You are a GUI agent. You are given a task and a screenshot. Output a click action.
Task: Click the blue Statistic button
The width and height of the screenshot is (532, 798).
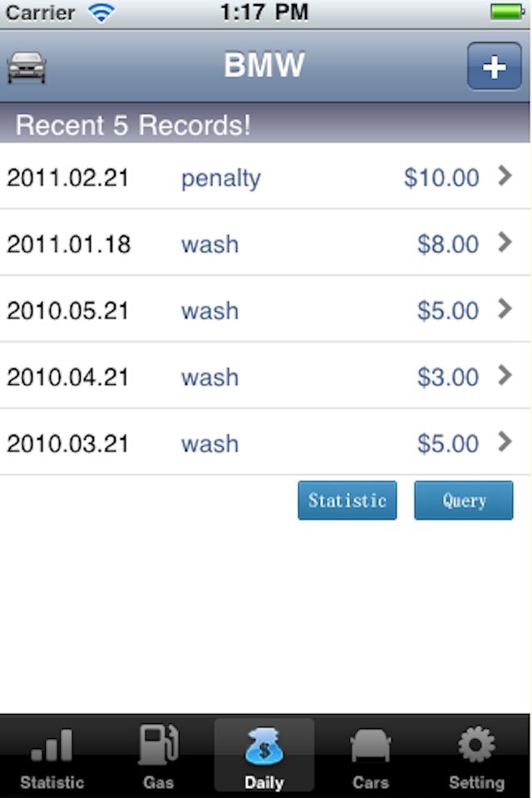coord(347,500)
